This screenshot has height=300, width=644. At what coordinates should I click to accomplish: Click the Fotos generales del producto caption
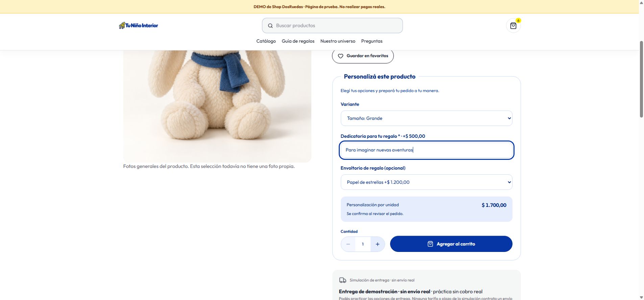(209, 166)
